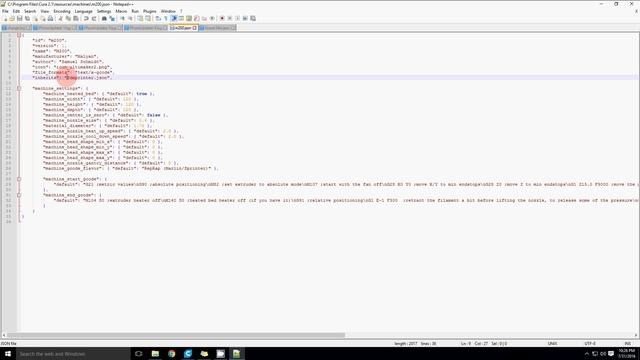Undo the last edit from toolbar
The width and height of the screenshot is (640, 360).
(86, 18)
